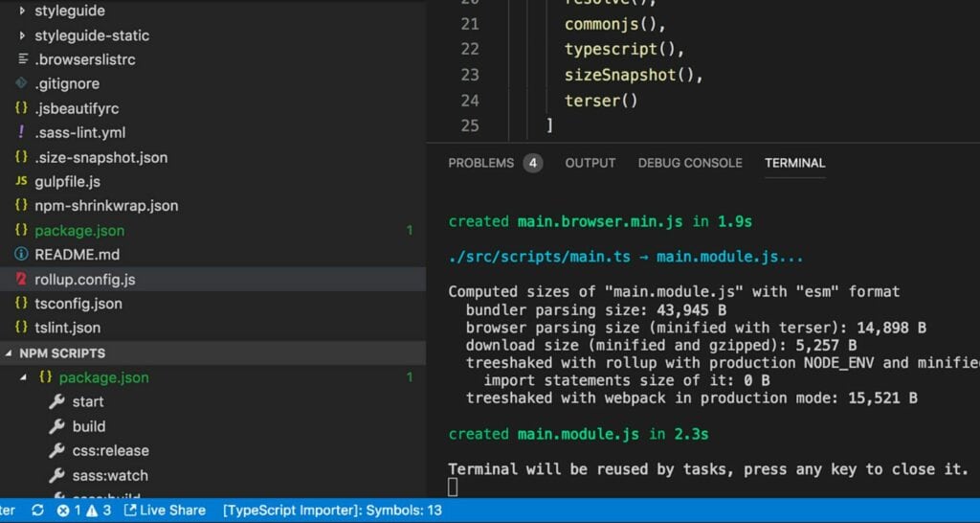Screen dimensions: 980x523
Task: Collapse the NPM SCRIPTS section
Action: pos(10,353)
